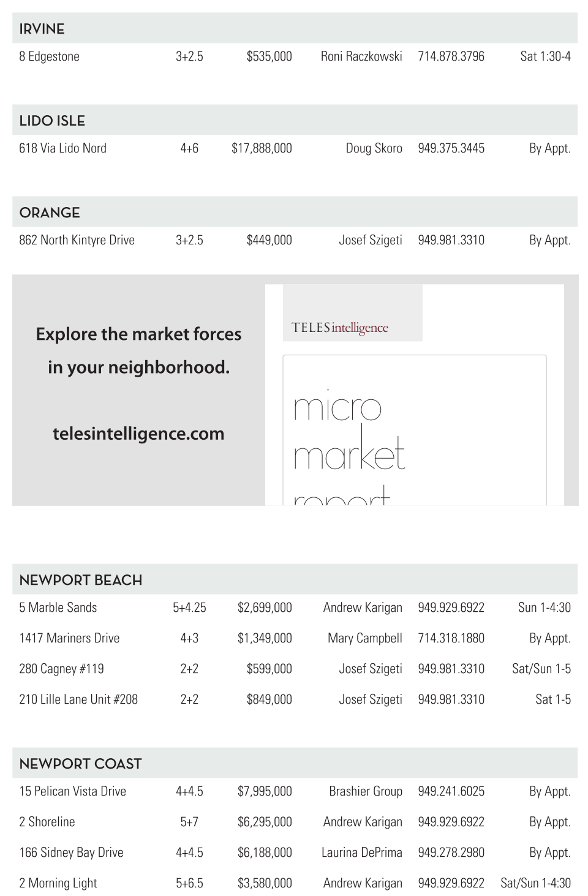Open the micro market report thumbnail

414,430
